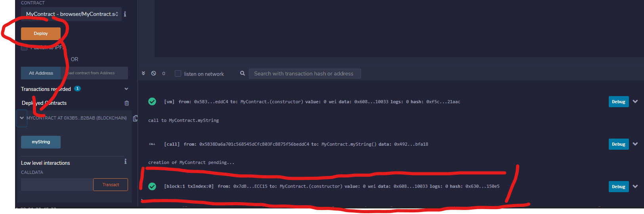Screen dimensions: 644x214
Task: Debug the myString call entry
Action: tap(619, 144)
